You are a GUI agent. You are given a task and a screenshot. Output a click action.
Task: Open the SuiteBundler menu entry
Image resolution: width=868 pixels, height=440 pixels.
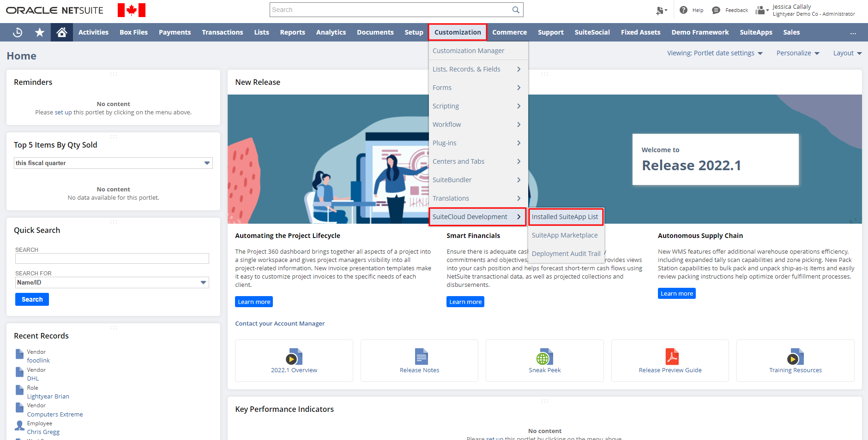click(478, 180)
